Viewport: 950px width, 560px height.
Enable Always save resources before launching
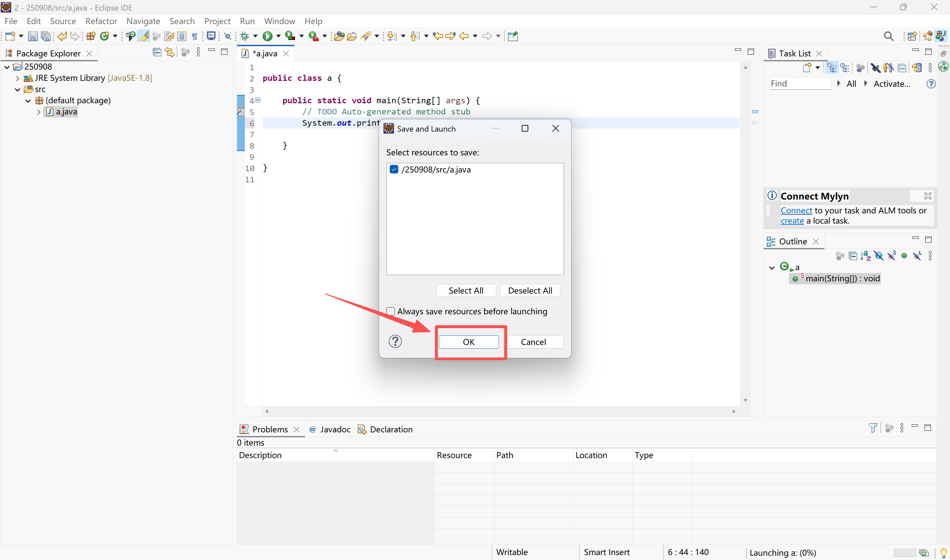pyautogui.click(x=391, y=311)
